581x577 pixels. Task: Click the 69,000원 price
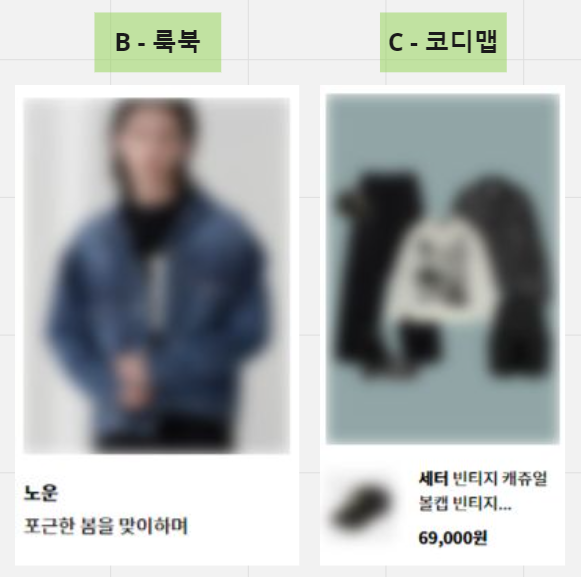[x=452, y=538]
